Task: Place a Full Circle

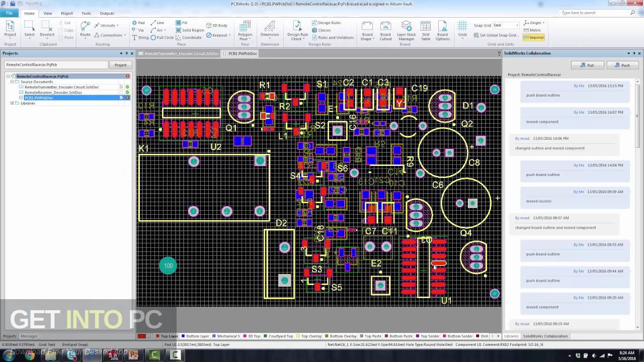Action: pos(163,37)
